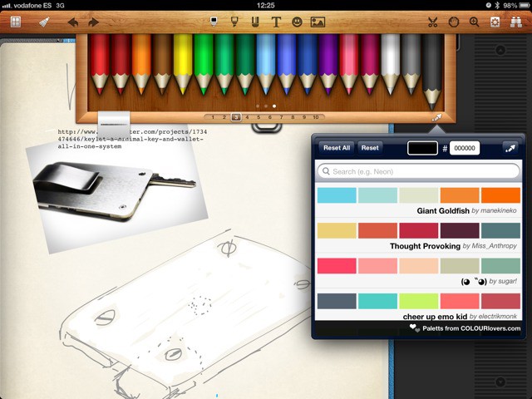Viewport: 532px width, 399px height.
Task: Click the palette search field
Action: click(x=418, y=171)
